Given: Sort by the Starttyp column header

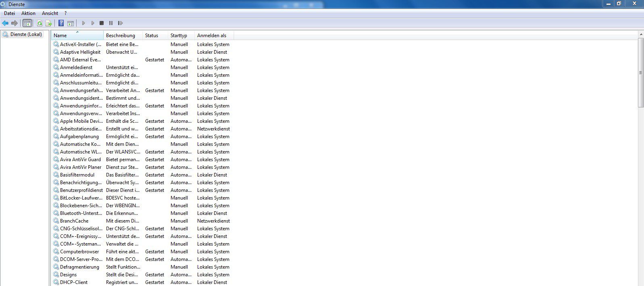Looking at the screenshot, I should click(x=181, y=36).
